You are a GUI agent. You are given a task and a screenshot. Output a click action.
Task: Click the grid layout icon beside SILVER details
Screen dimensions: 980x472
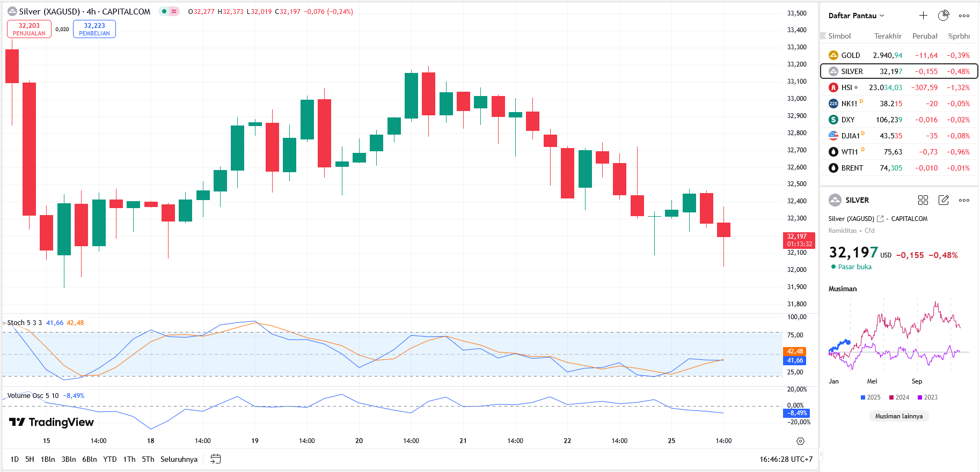point(923,200)
